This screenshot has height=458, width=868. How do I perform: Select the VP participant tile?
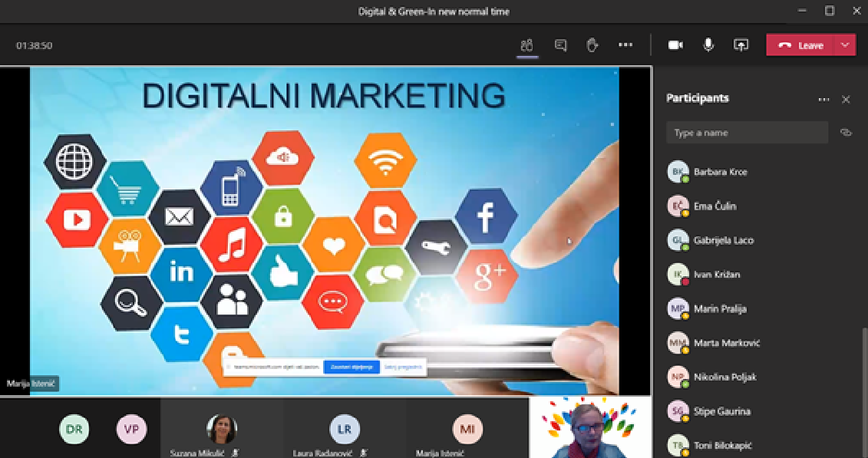click(x=132, y=429)
